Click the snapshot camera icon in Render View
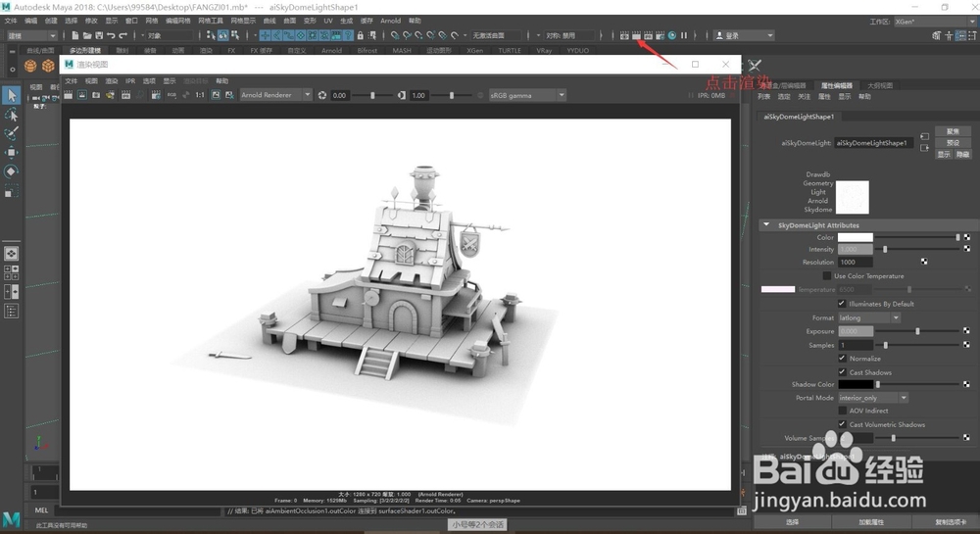The width and height of the screenshot is (980, 534). pos(96,95)
